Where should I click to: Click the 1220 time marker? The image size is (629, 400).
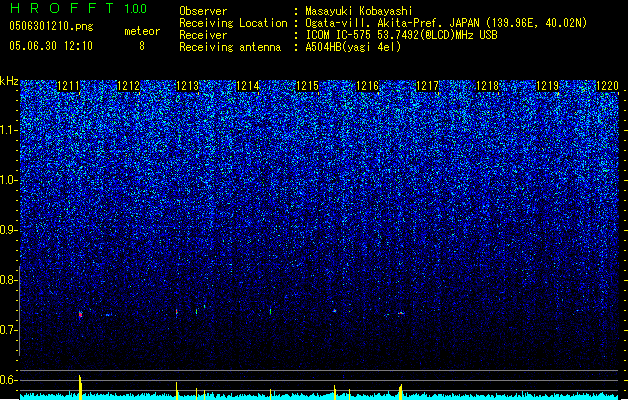point(607,86)
